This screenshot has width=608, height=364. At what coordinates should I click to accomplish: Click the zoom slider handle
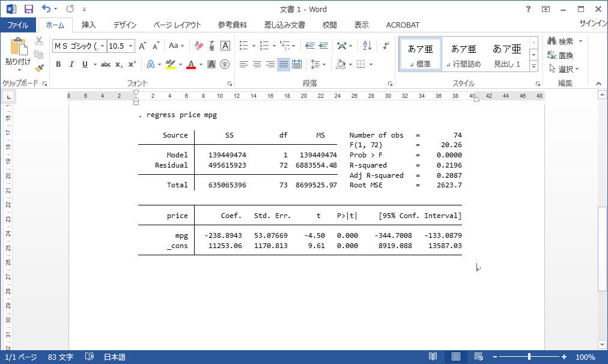529,357
